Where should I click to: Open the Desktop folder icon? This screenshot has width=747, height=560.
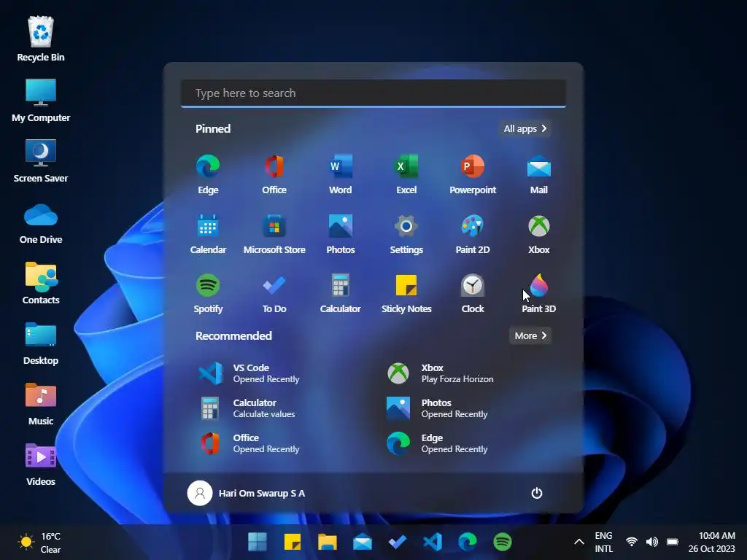pos(41,343)
